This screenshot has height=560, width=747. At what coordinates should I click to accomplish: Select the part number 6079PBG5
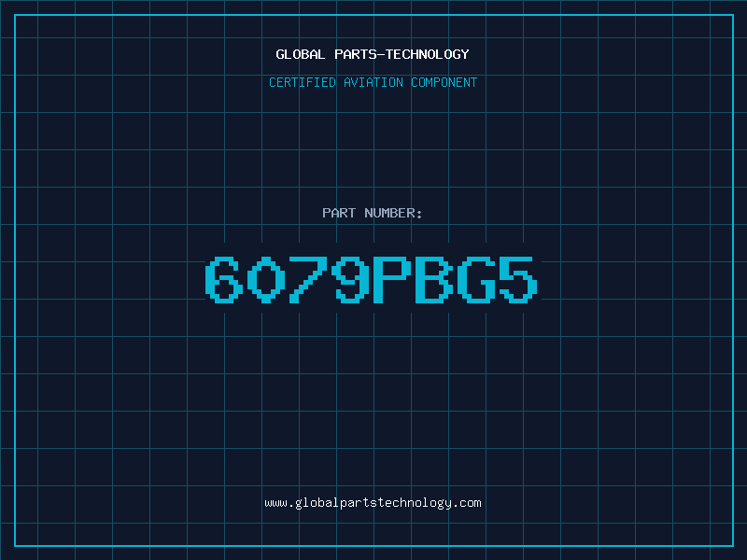(372, 279)
